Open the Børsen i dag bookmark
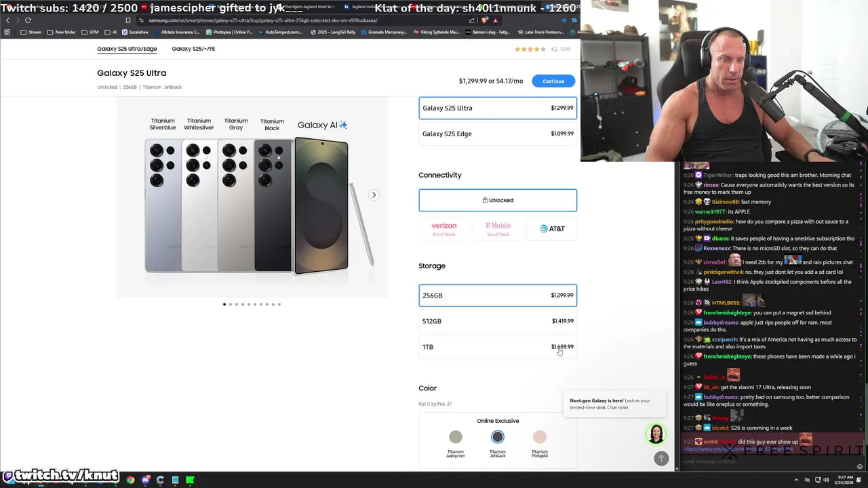Screen dimensions: 868x488 (489, 32)
